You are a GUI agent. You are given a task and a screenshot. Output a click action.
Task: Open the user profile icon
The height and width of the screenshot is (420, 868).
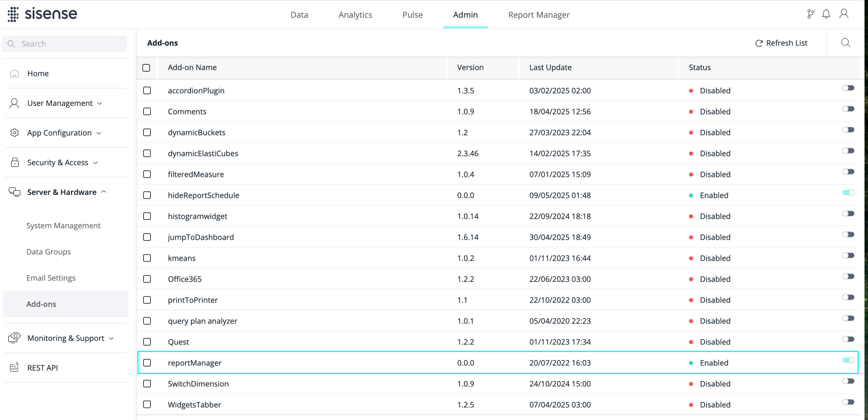844,14
